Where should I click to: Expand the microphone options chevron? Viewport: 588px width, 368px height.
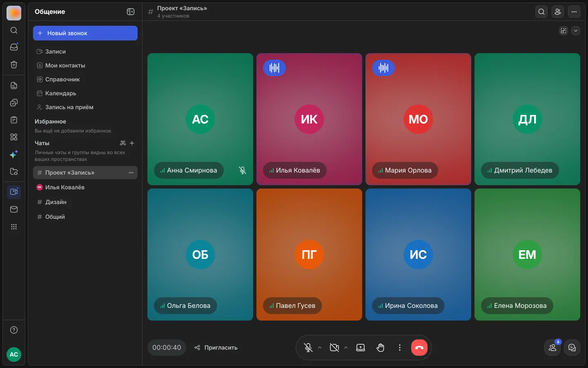pos(320,348)
